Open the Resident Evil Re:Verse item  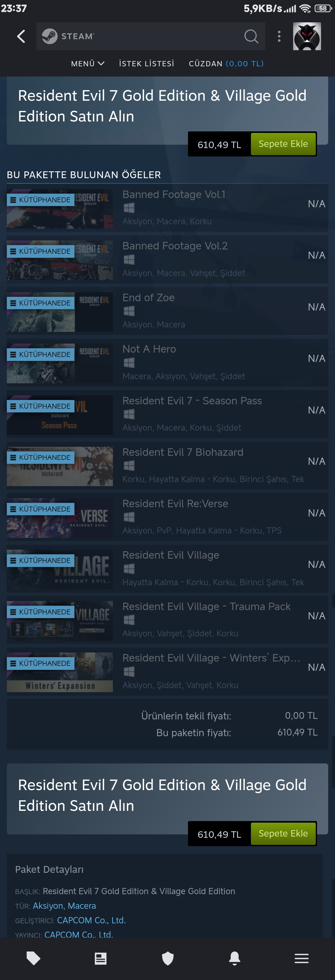click(x=167, y=517)
